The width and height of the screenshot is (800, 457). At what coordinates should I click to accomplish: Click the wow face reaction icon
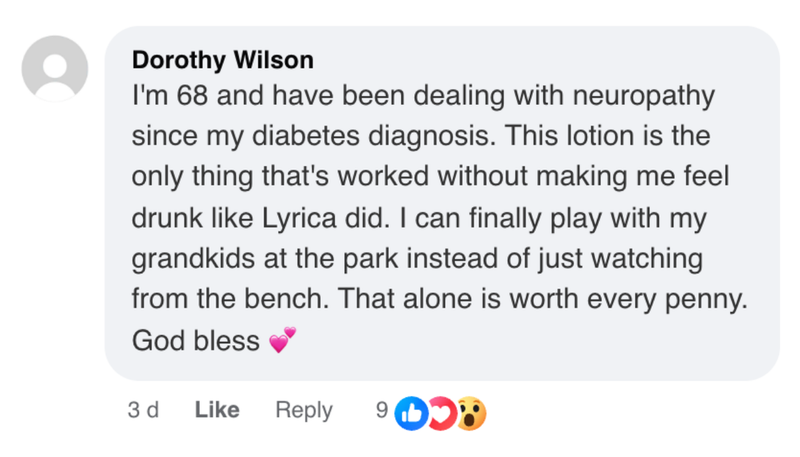click(x=470, y=411)
